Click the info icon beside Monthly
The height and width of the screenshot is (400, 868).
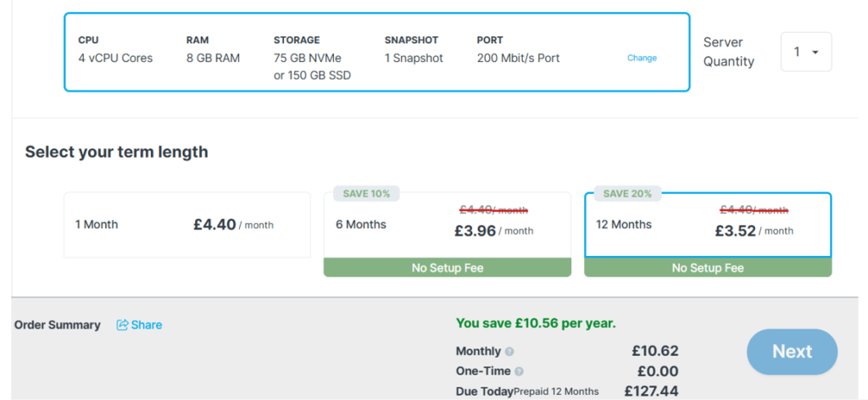[509, 352]
